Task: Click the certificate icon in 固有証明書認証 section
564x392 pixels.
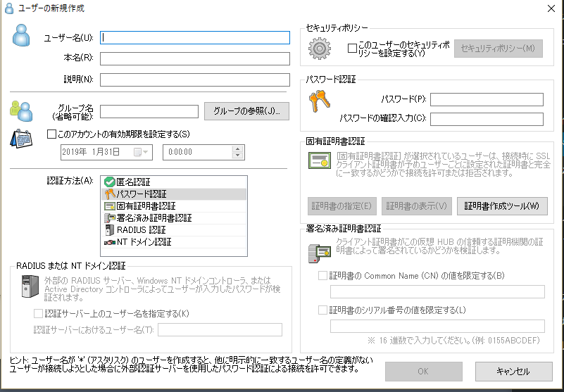Action: [318, 160]
